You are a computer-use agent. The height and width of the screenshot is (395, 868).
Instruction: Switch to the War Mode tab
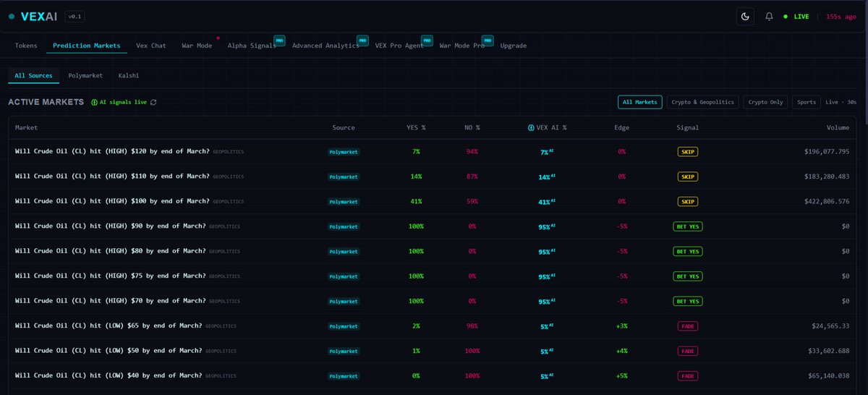click(x=197, y=46)
